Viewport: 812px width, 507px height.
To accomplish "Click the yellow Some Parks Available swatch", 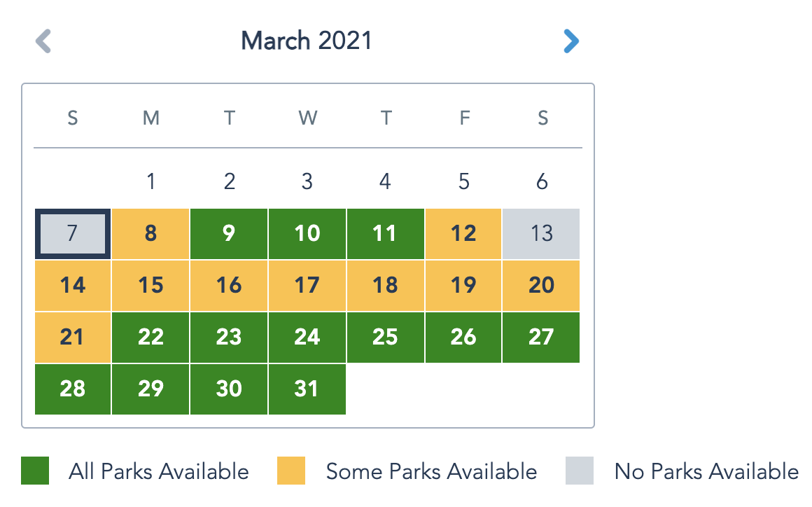I will point(291,471).
